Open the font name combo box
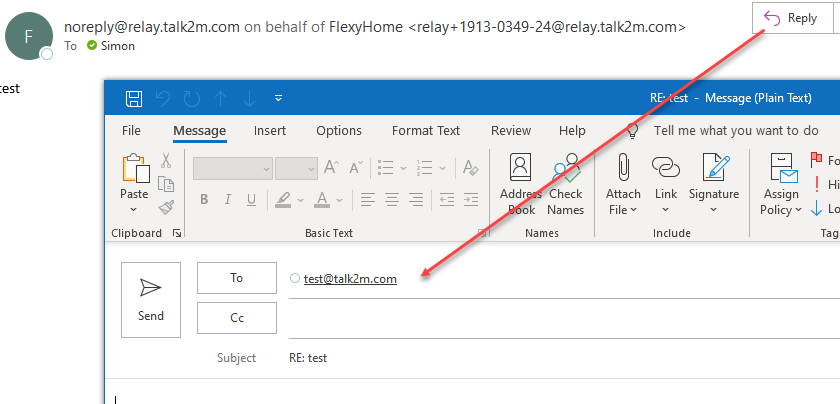The image size is (840, 404). coord(232,168)
